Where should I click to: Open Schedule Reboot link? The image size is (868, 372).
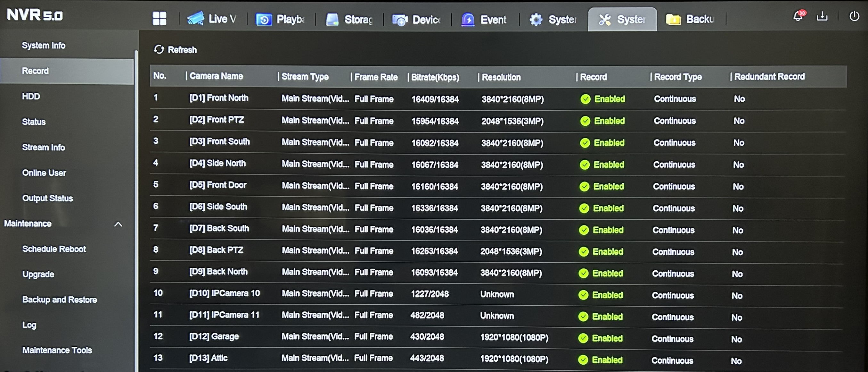pyautogui.click(x=54, y=249)
